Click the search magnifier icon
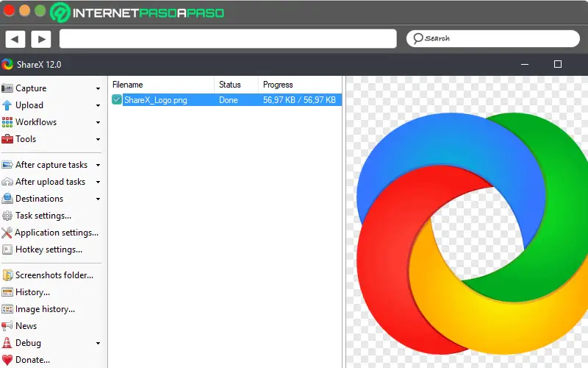Image resolution: width=588 pixels, height=368 pixels. pos(417,38)
